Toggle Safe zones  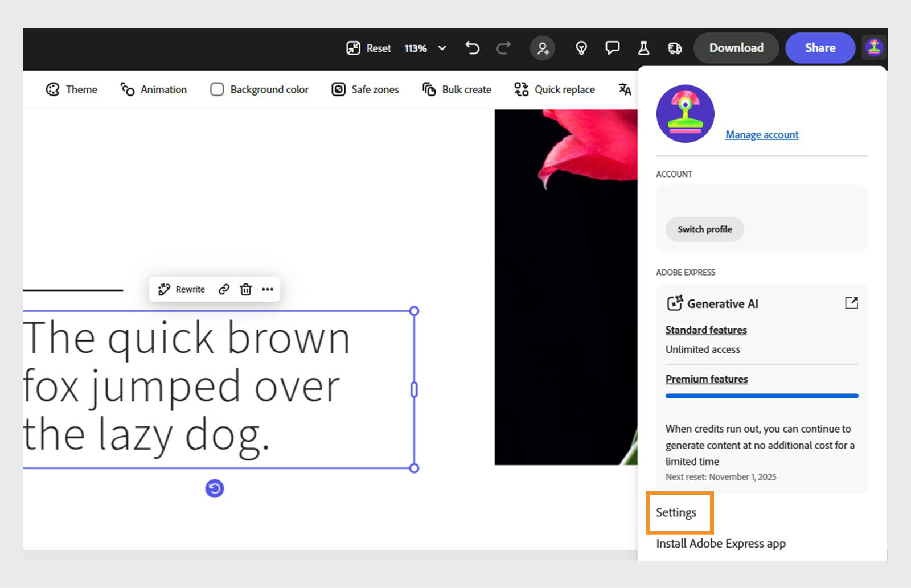point(365,89)
